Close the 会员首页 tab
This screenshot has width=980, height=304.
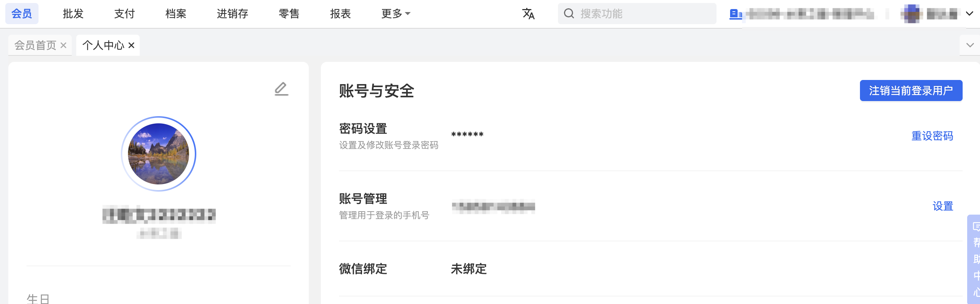[63, 45]
